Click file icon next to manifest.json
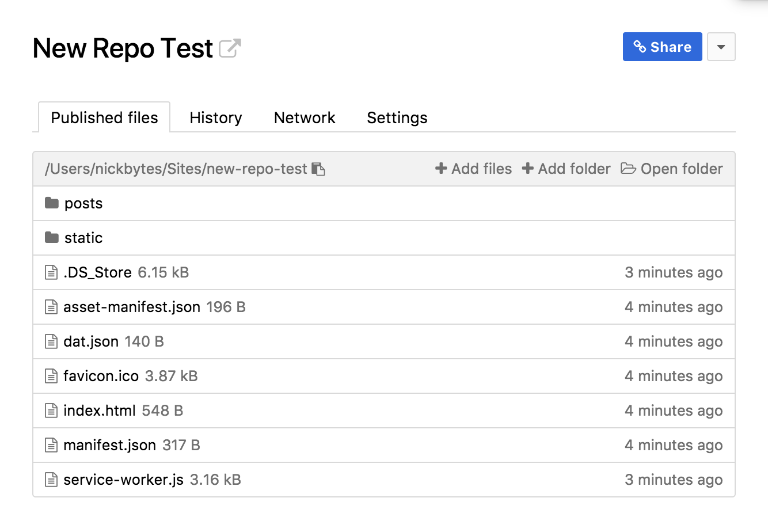The width and height of the screenshot is (768, 532). coord(51,445)
